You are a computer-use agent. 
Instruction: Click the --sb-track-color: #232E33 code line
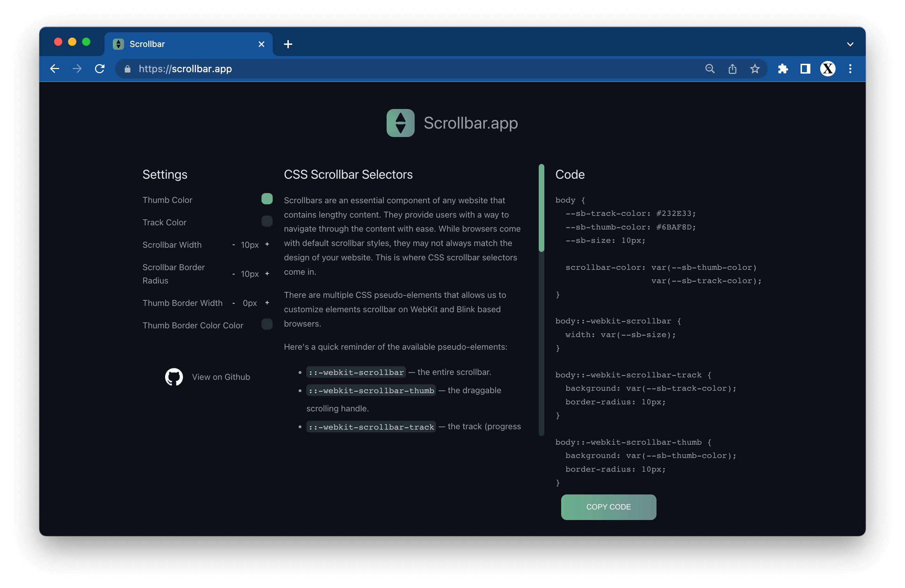(x=631, y=214)
